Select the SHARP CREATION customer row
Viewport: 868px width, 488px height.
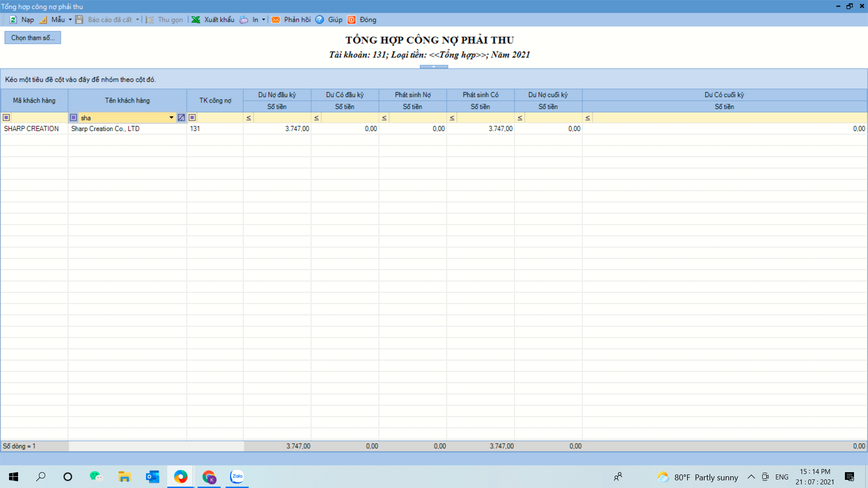(x=31, y=129)
